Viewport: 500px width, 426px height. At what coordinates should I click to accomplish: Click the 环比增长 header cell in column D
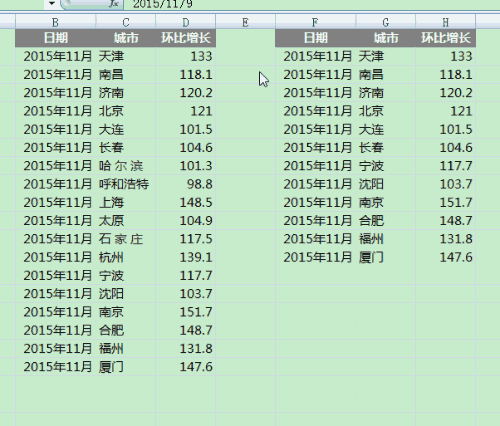pyautogui.click(x=186, y=38)
